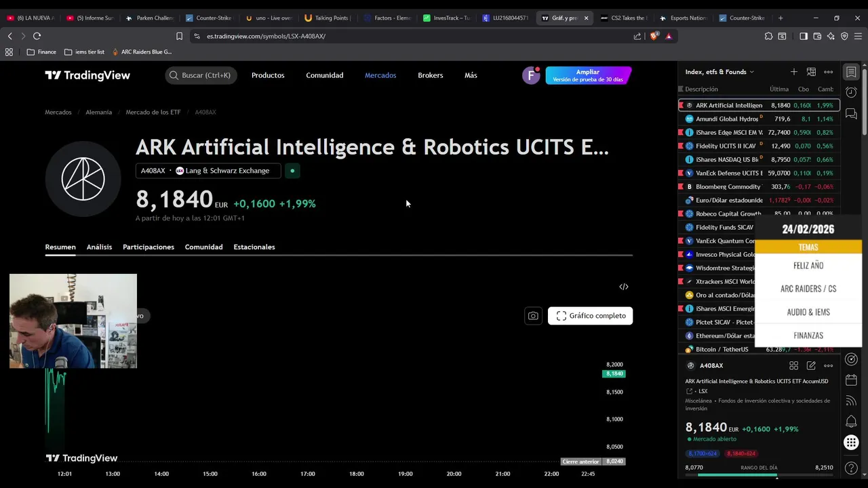This screenshot has width=868, height=488.
Task: Go back with the browser back arrow
Action: pyautogui.click(x=9, y=36)
